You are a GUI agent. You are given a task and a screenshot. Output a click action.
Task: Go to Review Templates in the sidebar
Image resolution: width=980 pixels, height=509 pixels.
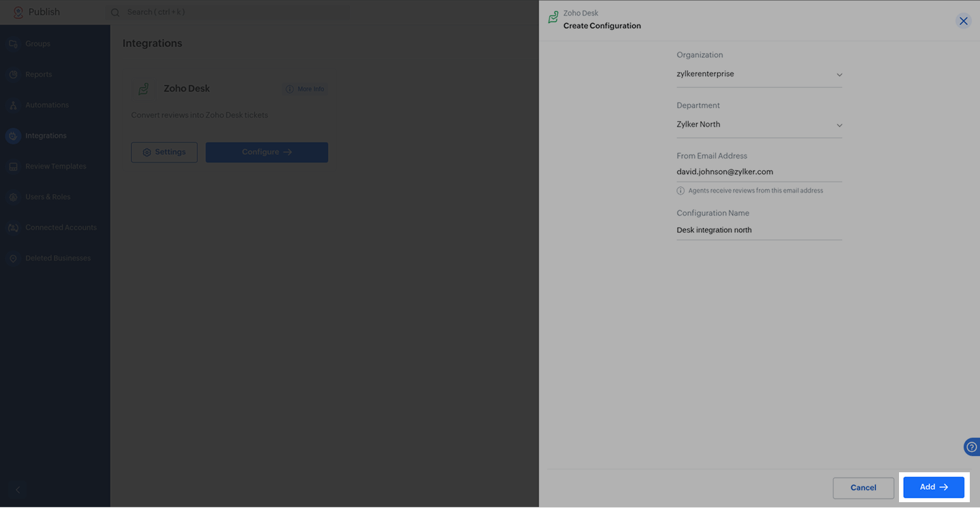tap(56, 166)
